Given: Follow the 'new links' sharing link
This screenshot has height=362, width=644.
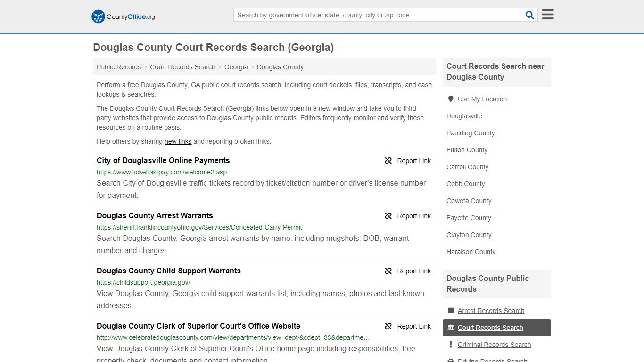Looking at the screenshot, I should click(x=178, y=141).
